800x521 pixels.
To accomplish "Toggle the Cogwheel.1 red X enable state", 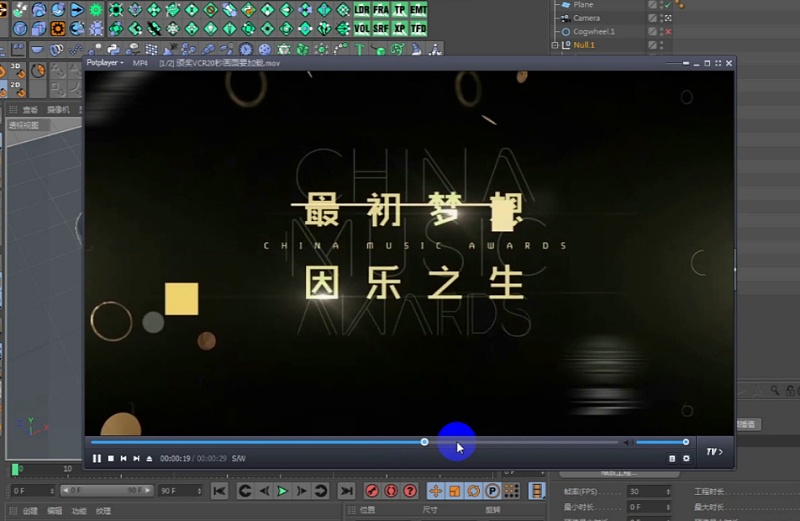I will (x=668, y=32).
